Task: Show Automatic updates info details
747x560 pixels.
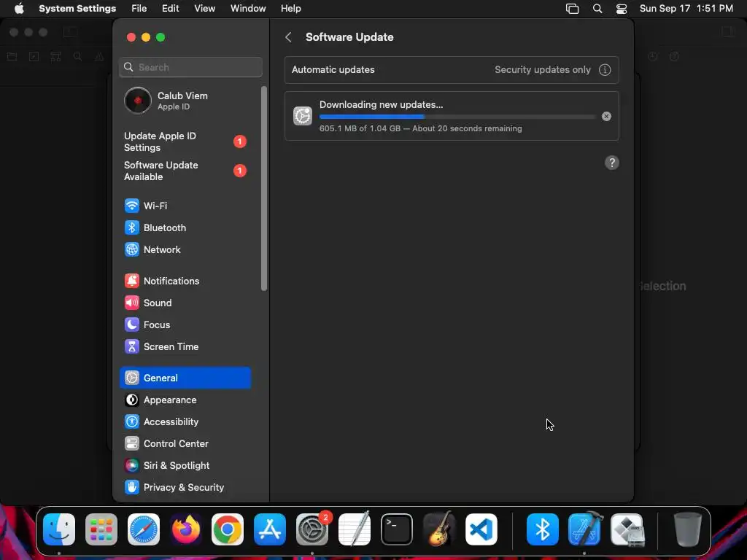Action: click(x=605, y=69)
